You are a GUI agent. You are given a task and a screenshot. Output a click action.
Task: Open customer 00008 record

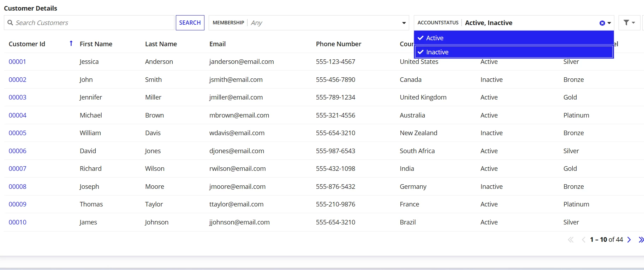[17, 186]
